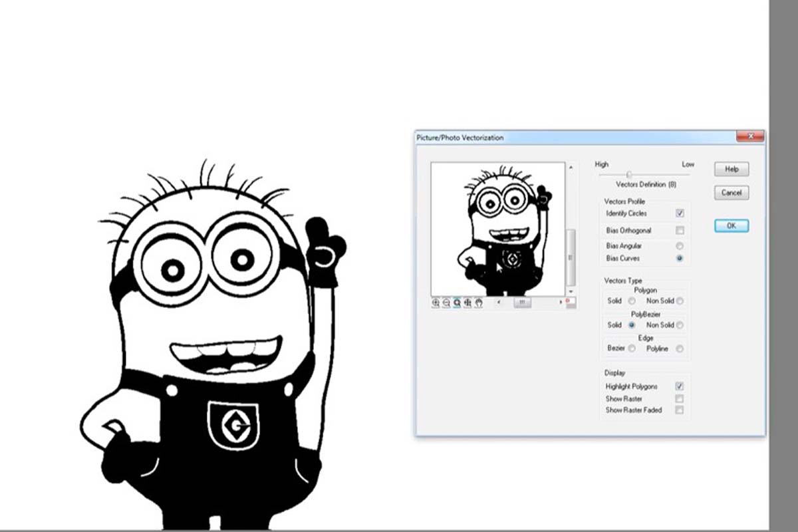Click the Help button

point(731,169)
